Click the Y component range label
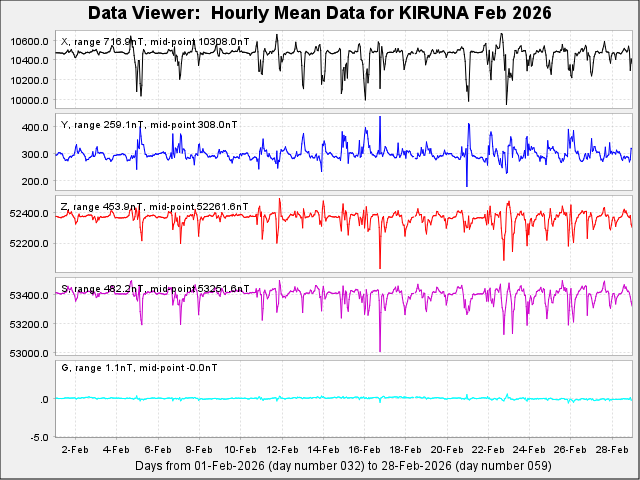This screenshot has width=640, height=480. 149,125
